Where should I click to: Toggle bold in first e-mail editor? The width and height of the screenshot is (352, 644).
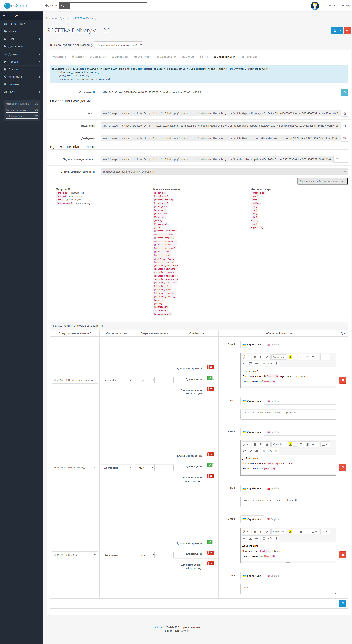click(255, 357)
